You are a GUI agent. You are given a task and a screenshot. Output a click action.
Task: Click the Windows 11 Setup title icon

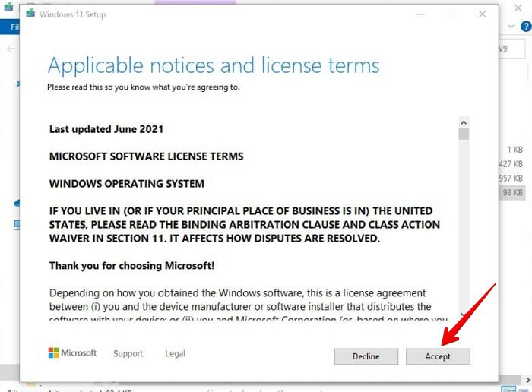pyautogui.click(x=30, y=14)
